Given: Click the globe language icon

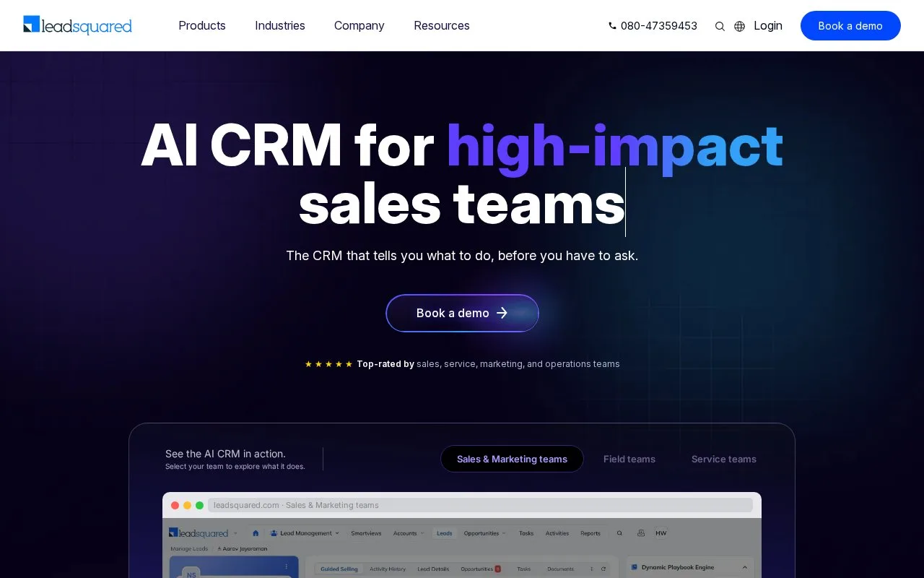Looking at the screenshot, I should [739, 26].
